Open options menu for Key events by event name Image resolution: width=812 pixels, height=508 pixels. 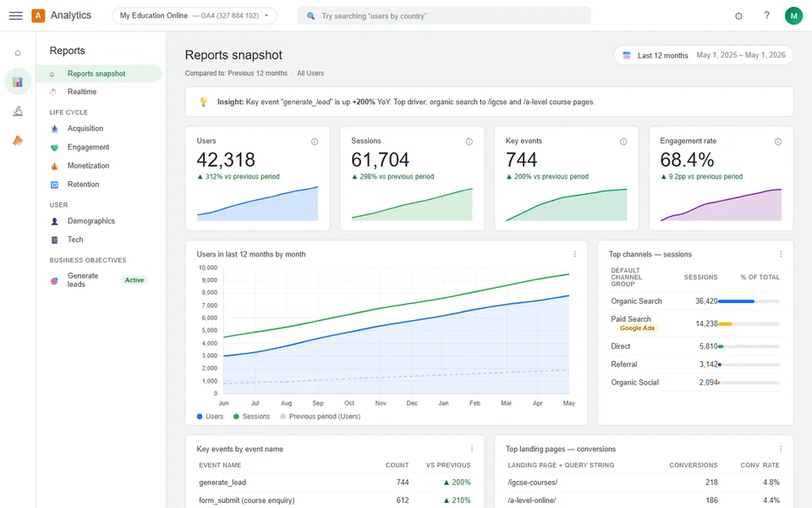coord(472,449)
